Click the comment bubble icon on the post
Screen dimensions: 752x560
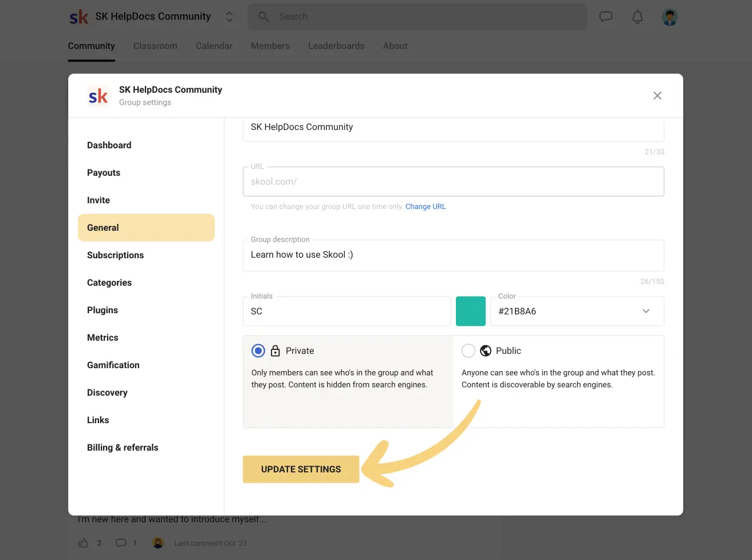(121, 543)
